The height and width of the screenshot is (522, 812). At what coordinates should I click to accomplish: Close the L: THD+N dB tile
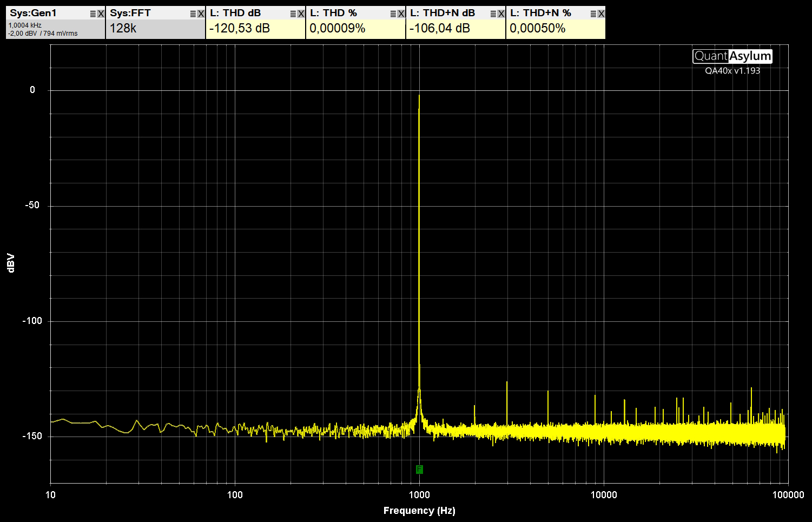coord(501,14)
